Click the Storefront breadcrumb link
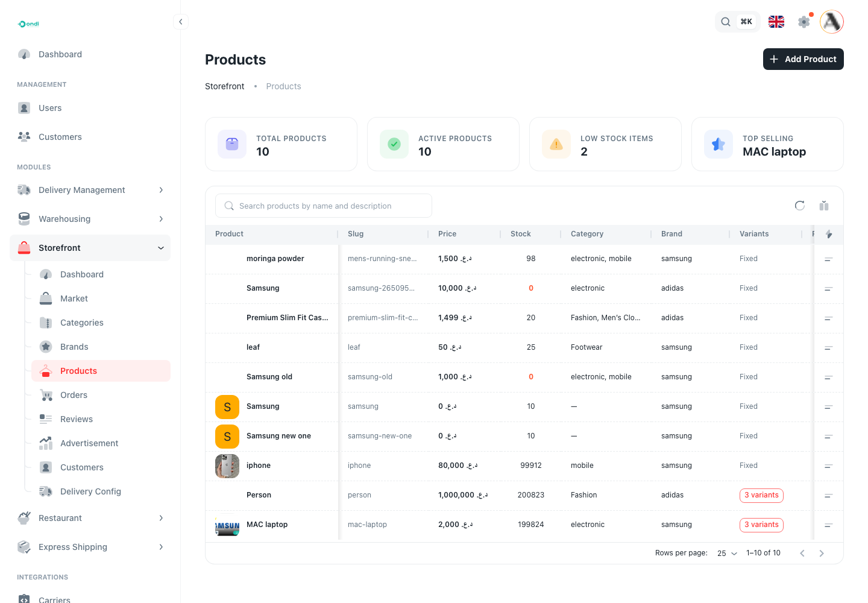Image resolution: width=868 pixels, height=603 pixels. [225, 86]
